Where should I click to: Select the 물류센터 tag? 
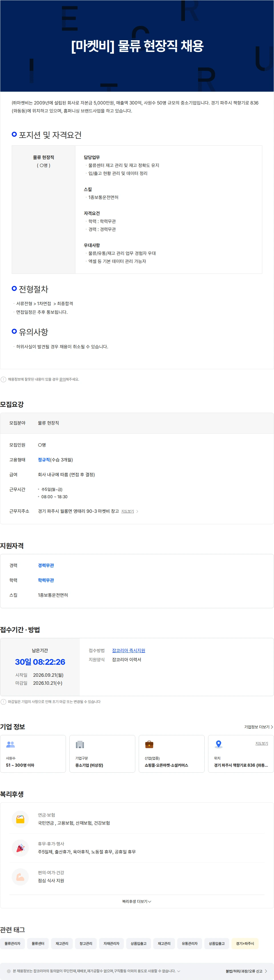coord(38,943)
